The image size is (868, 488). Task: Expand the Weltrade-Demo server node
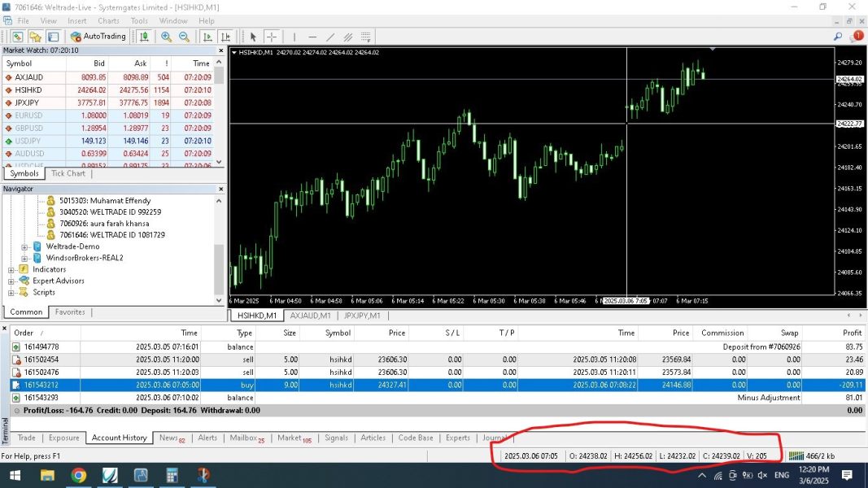coord(24,246)
